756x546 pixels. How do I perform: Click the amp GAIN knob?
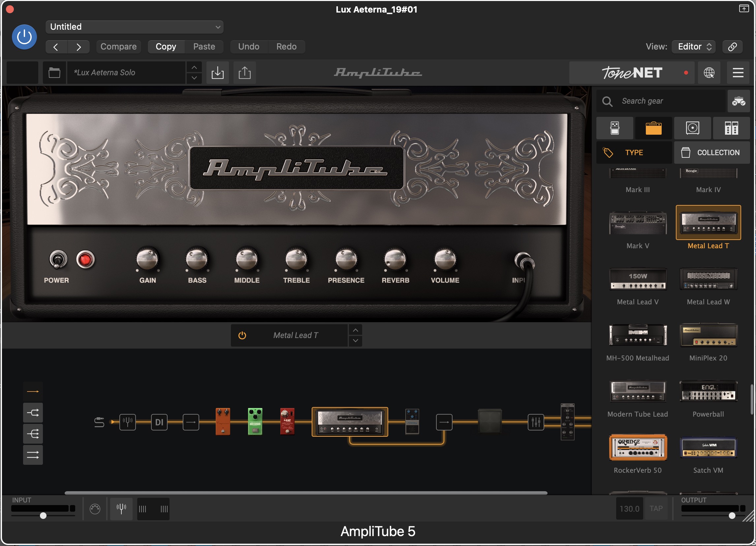(147, 259)
